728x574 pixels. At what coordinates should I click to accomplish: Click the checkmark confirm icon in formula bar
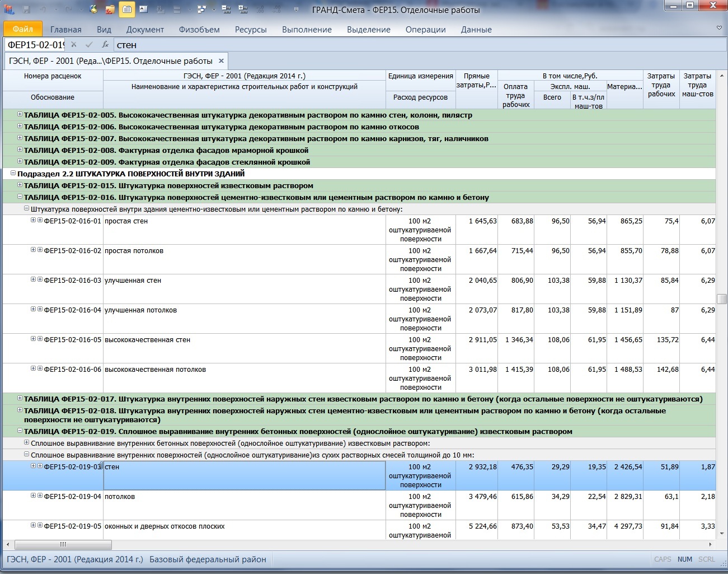pyautogui.click(x=89, y=45)
